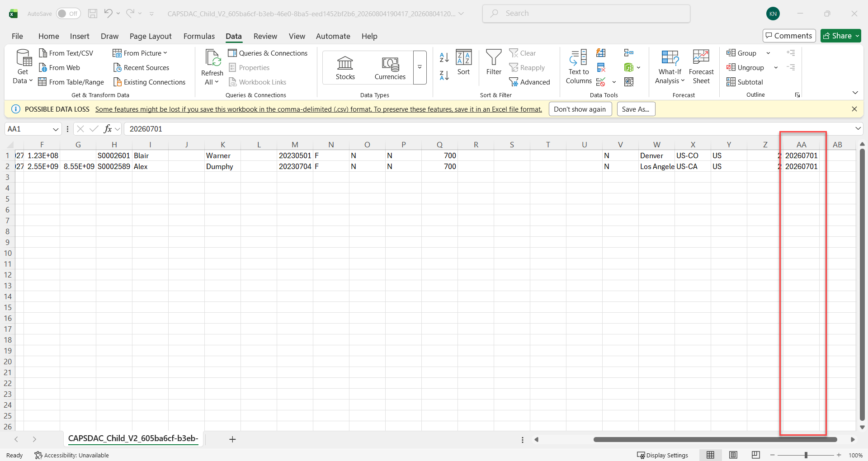Import data From Text/CSV
868x461 pixels.
66,53
